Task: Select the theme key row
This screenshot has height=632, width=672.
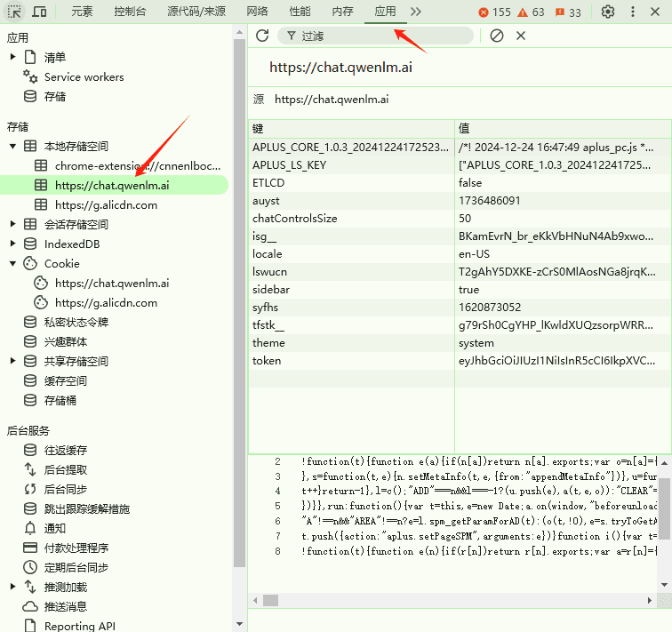Action: click(x=460, y=343)
